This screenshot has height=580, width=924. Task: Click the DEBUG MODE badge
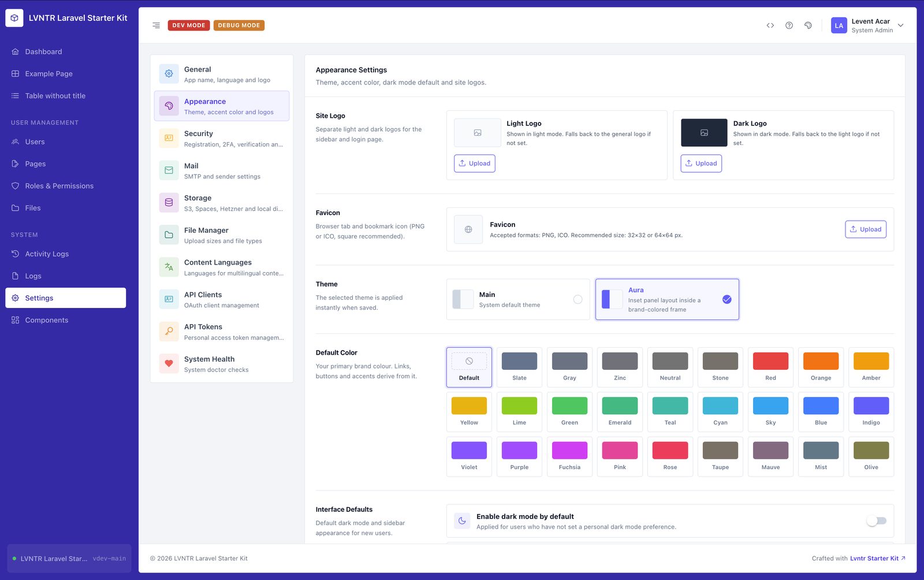(x=239, y=25)
